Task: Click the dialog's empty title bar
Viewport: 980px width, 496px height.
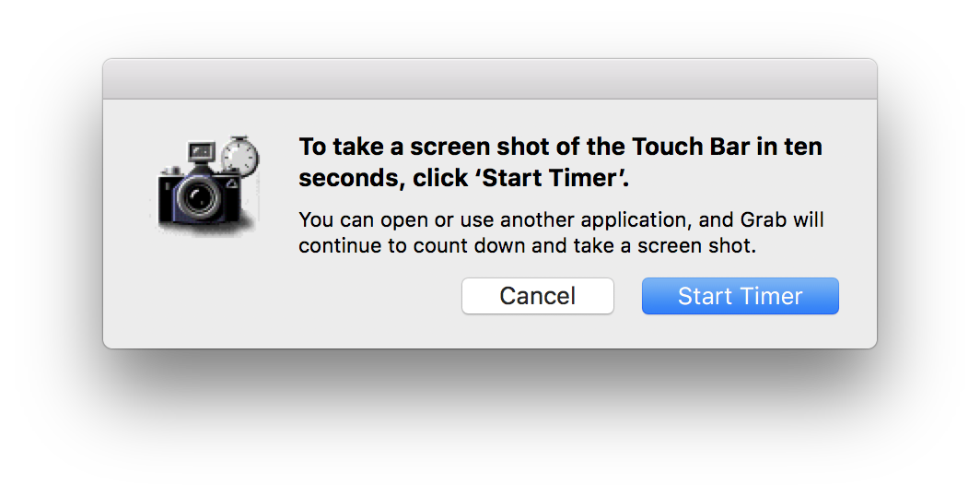Action: [490, 79]
